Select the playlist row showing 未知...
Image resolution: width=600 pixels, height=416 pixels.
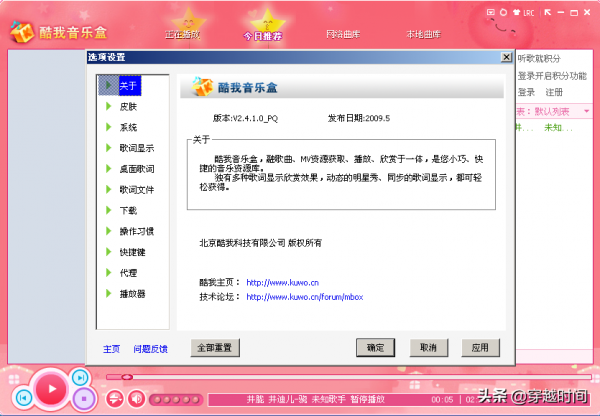click(555, 127)
